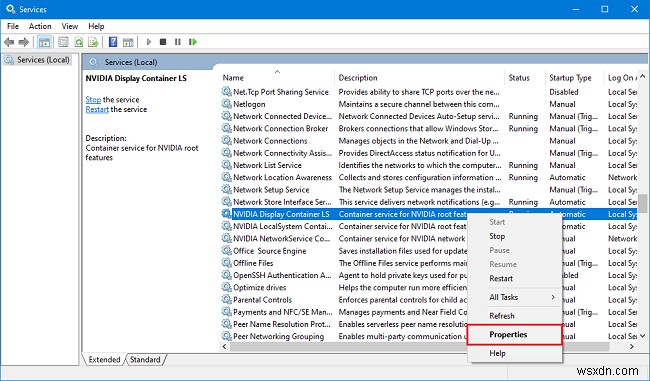Select NVIDIA Display Container LS row name
Viewport: 650px width, 381px height.
(281, 214)
